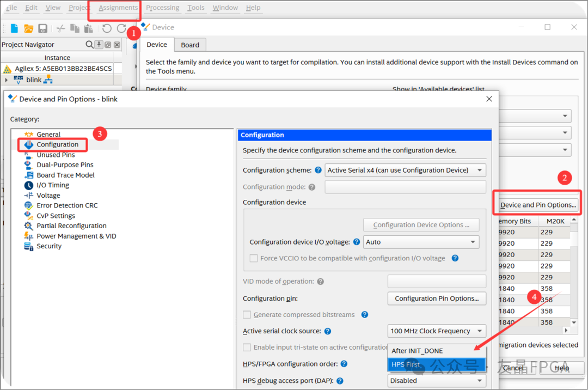
Task: Click the Paste toolbar icon
Action: click(x=89, y=28)
